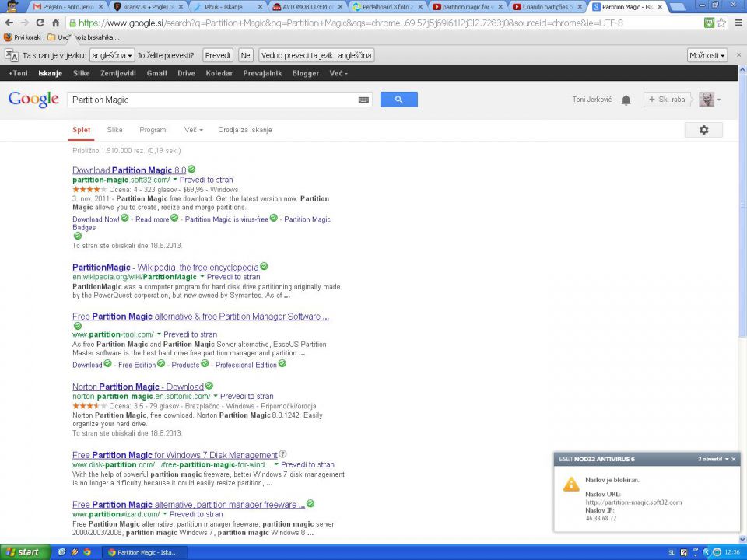Open the page language dropdown 'angleščina'
This screenshot has width=747, height=560.
click(112, 55)
